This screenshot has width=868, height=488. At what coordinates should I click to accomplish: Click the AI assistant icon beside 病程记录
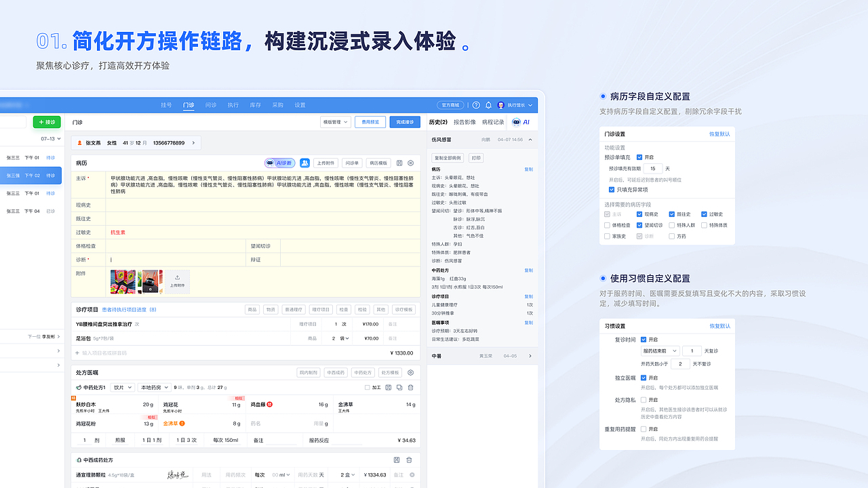pos(516,122)
